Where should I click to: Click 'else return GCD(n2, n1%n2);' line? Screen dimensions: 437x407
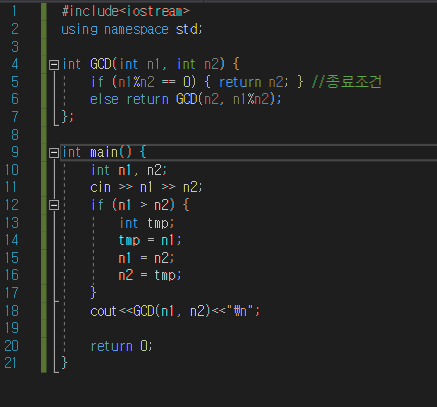186,99
